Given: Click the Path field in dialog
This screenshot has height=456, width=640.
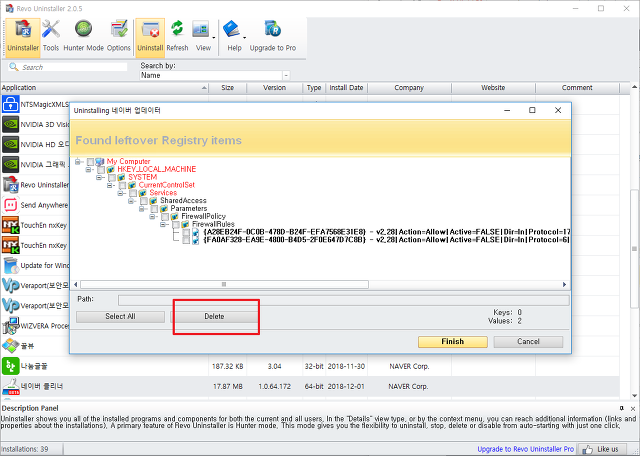Looking at the screenshot, I should coord(343,300).
